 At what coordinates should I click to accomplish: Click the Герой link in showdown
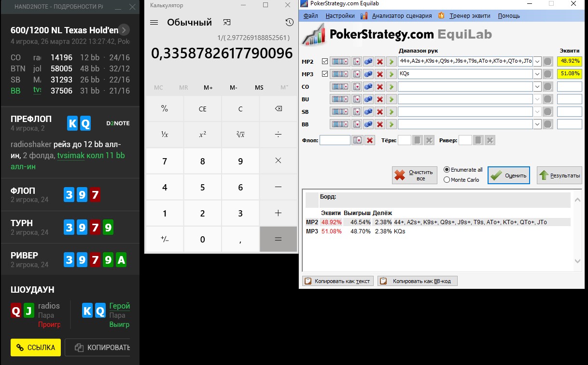120,306
